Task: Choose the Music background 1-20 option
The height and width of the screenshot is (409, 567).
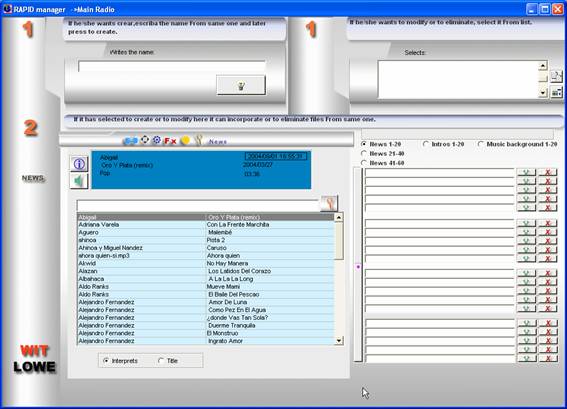Action: [x=517, y=144]
